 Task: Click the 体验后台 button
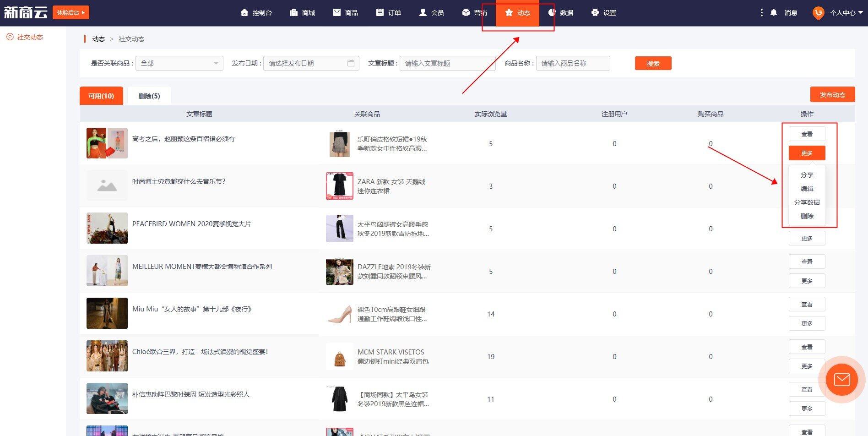(x=71, y=12)
